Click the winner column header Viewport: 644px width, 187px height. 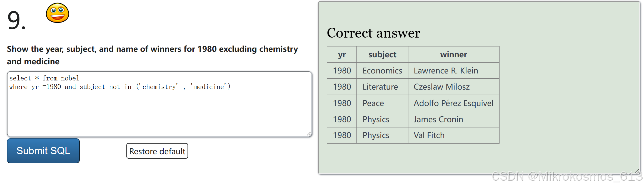[x=453, y=55]
